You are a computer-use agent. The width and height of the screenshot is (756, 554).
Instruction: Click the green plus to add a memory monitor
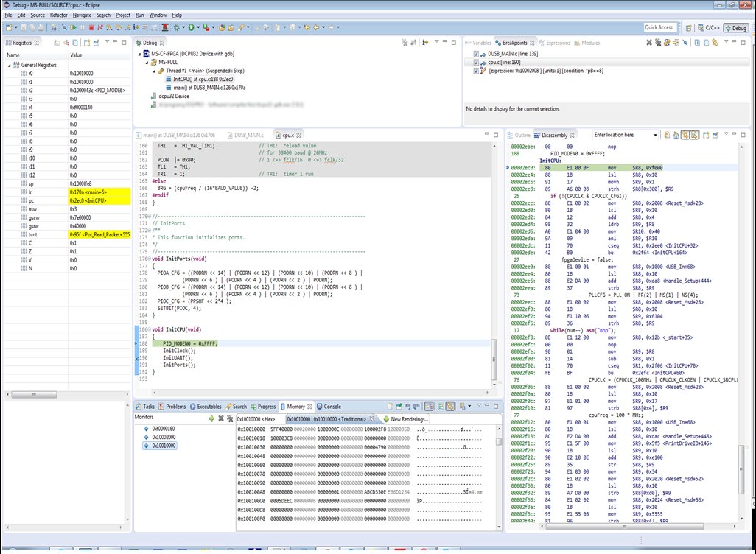211,418
